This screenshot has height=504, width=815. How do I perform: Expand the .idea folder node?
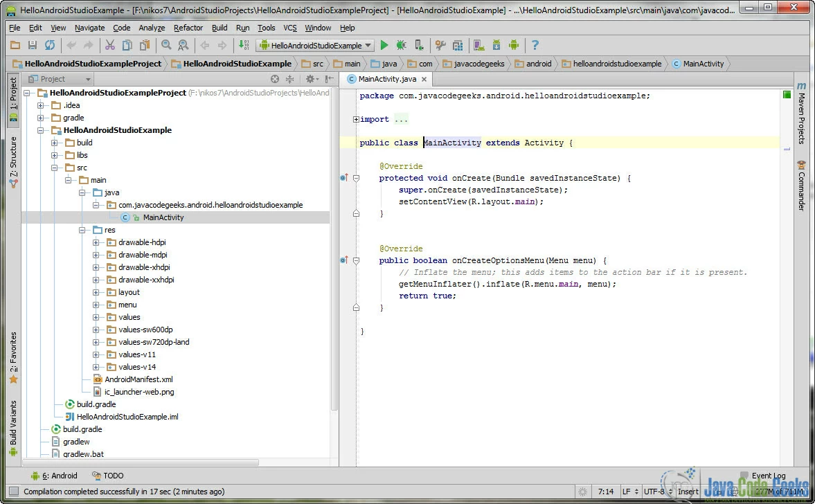(41, 105)
